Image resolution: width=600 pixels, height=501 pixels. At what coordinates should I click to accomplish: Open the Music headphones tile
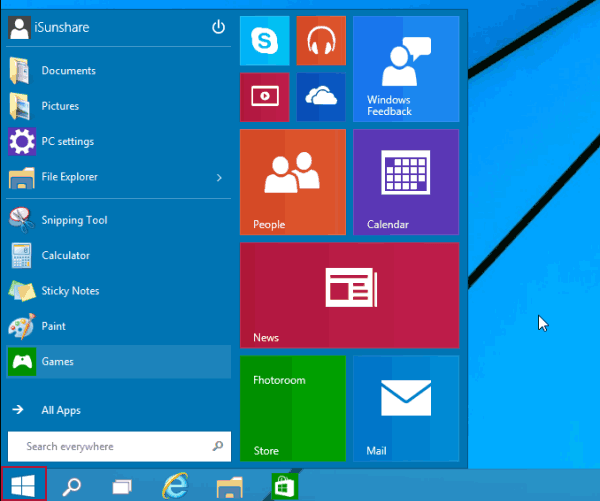click(321, 41)
